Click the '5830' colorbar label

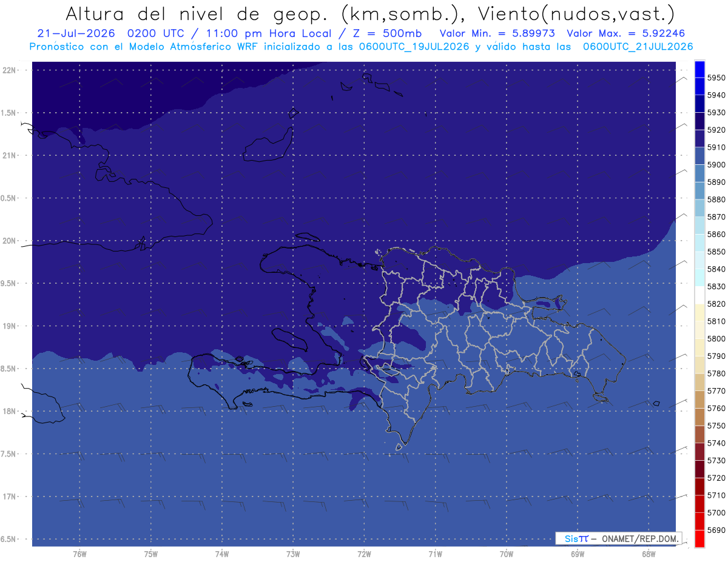pyautogui.click(x=716, y=286)
